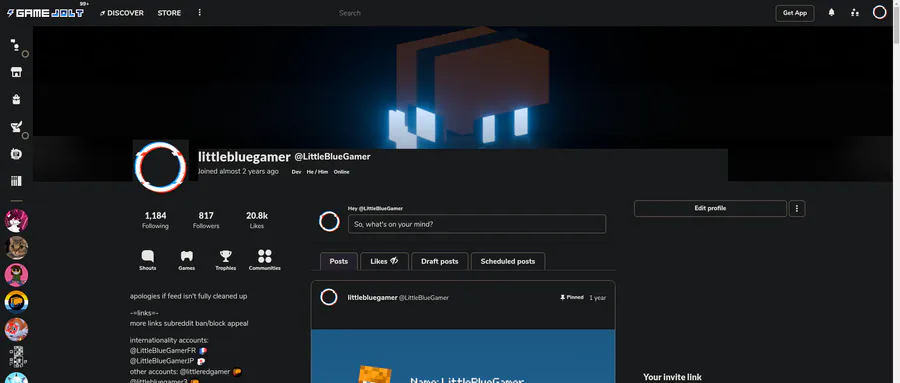Screen dimensions: 900x383
Task: Click the Dev profile tag
Action: point(296,172)
